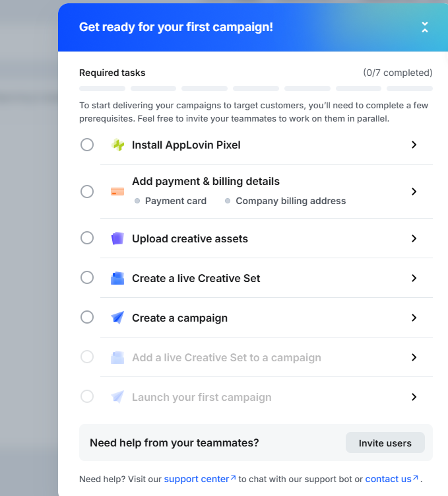
Task: Click the orange payment card icon
Action: pyautogui.click(x=117, y=192)
